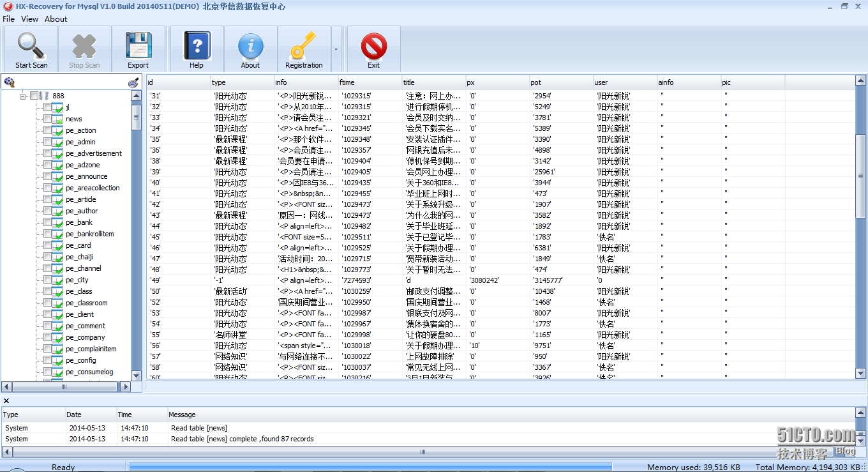This screenshot has width=868, height=472.
Task: Click the user column header
Action: (x=625, y=82)
